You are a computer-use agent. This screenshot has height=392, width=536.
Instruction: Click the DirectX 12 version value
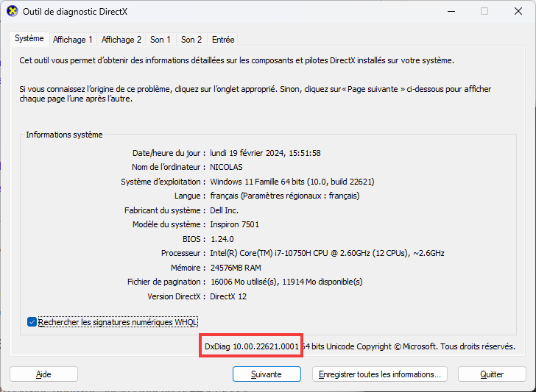tap(228, 296)
